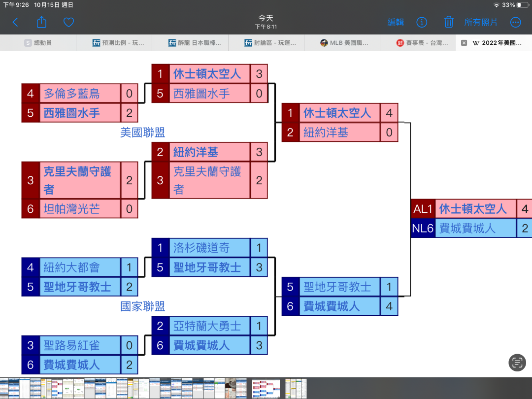Go back using the top-left chevron
The width and height of the screenshot is (532, 399).
coord(15,22)
